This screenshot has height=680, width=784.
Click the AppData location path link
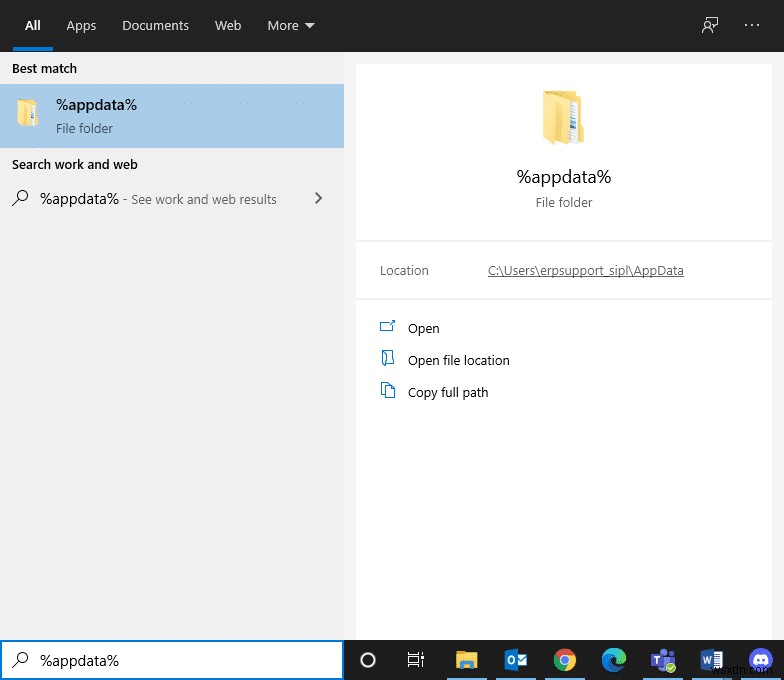(x=585, y=271)
